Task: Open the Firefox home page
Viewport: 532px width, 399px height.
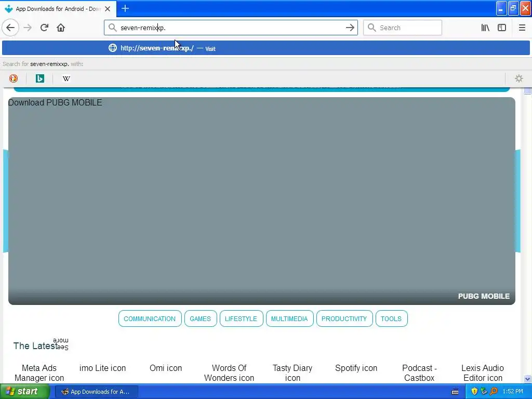Action: click(61, 28)
